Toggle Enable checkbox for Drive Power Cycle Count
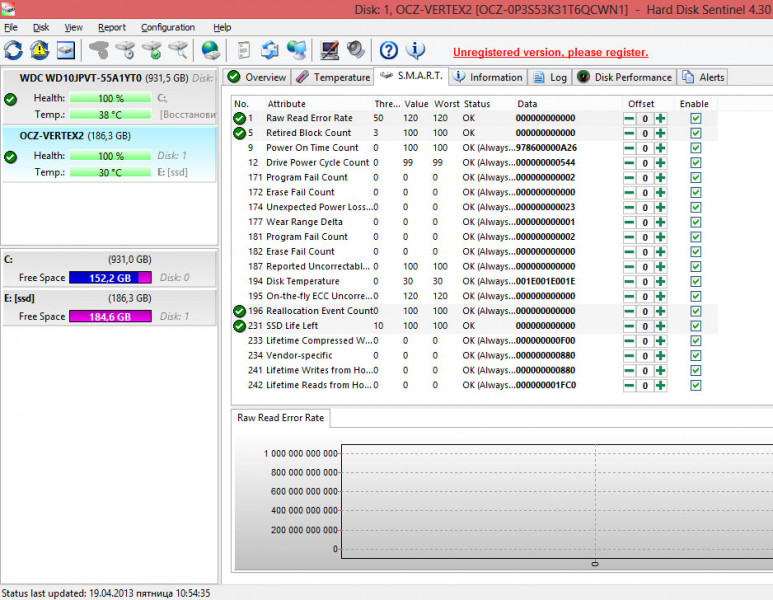 tap(696, 163)
